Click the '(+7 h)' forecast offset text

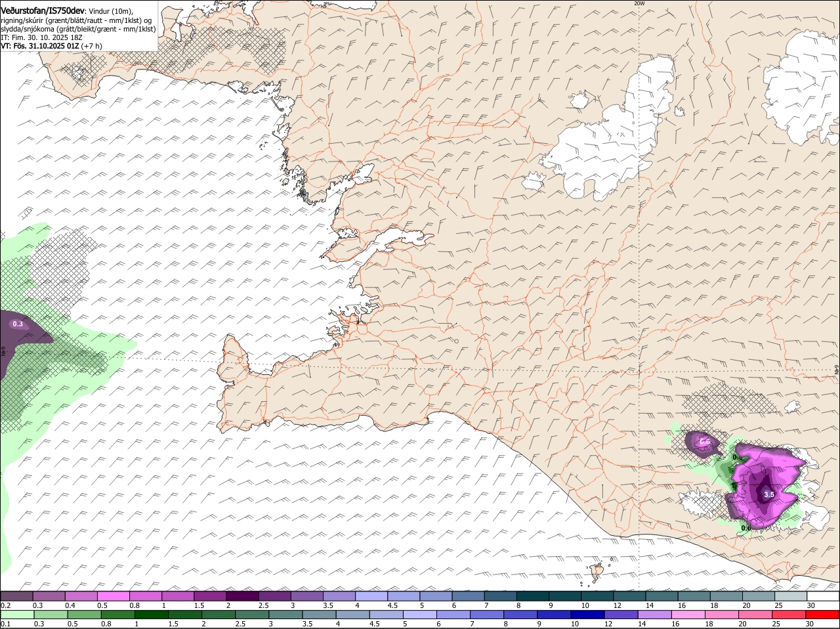(x=92, y=46)
